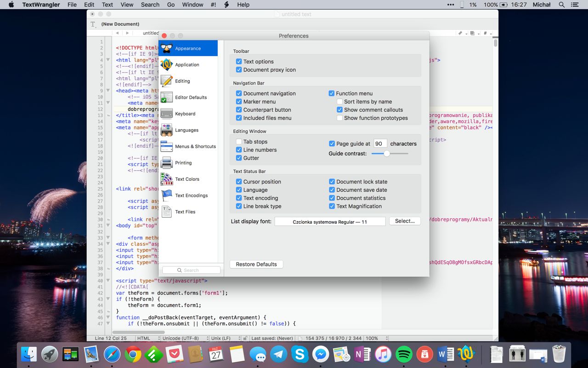
Task: Open the TextWrangler application menu
Action: click(41, 5)
